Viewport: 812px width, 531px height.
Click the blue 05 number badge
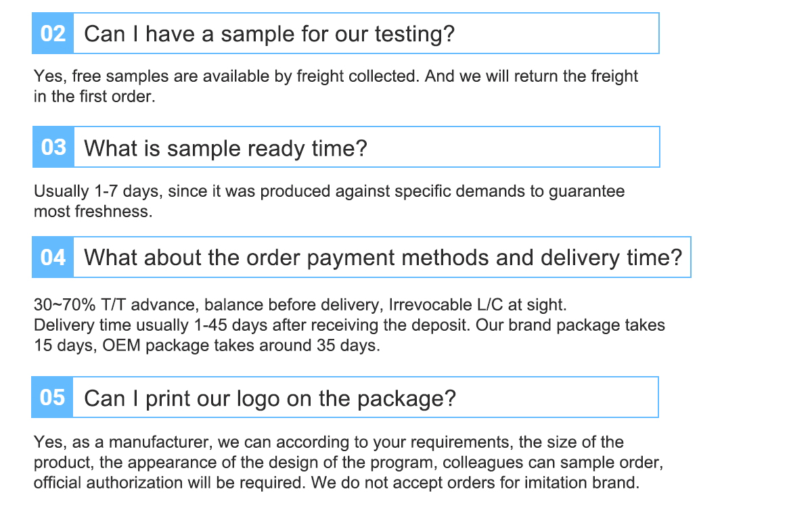click(x=52, y=397)
